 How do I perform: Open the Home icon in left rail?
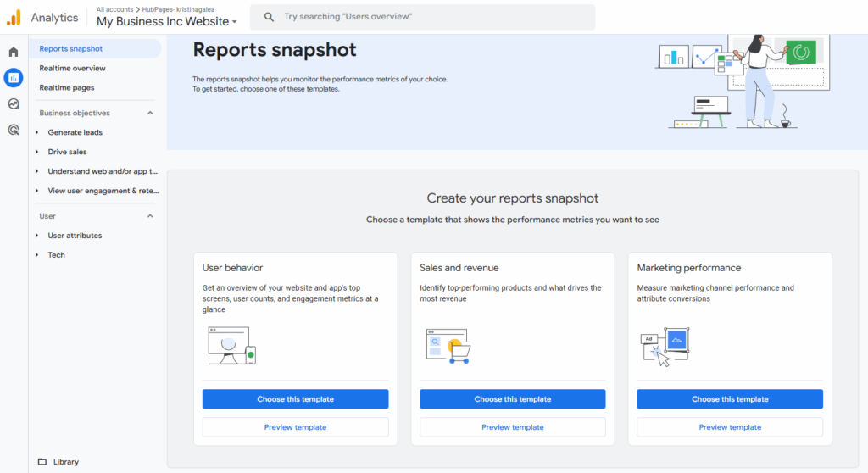click(x=14, y=52)
